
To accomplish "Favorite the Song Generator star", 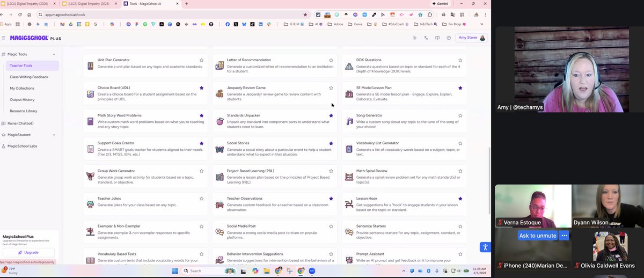I will tap(460, 115).
